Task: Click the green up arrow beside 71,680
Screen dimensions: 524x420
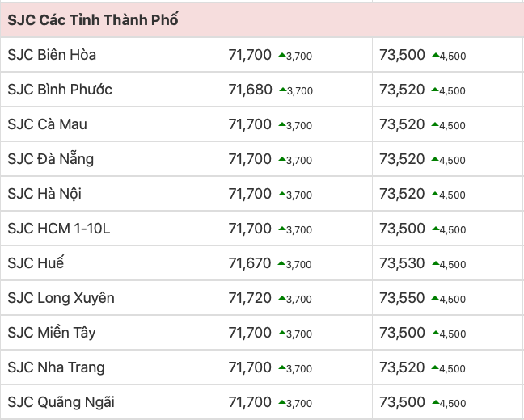Action: [x=282, y=90]
